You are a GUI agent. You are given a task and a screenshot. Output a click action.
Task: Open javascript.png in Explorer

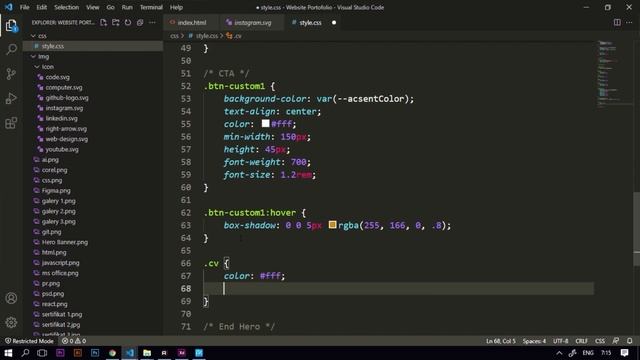(60, 263)
